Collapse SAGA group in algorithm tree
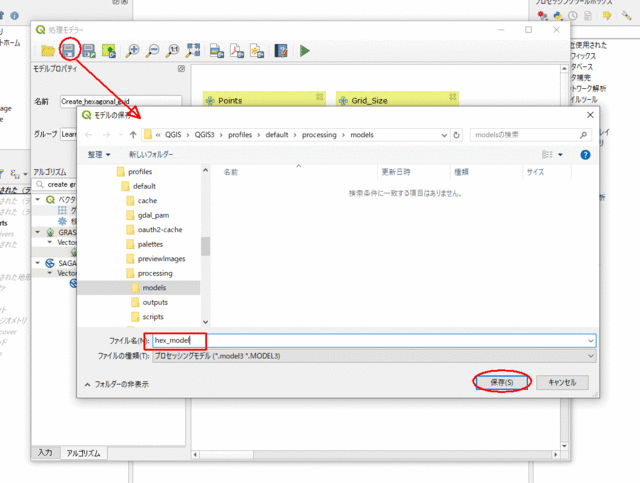Image resolution: width=640 pixels, height=483 pixels. coord(38,263)
